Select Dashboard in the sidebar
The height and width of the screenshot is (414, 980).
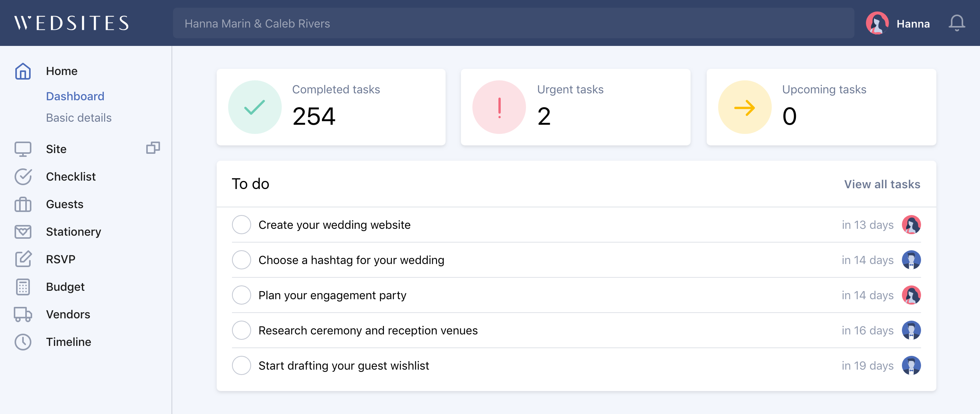(75, 96)
